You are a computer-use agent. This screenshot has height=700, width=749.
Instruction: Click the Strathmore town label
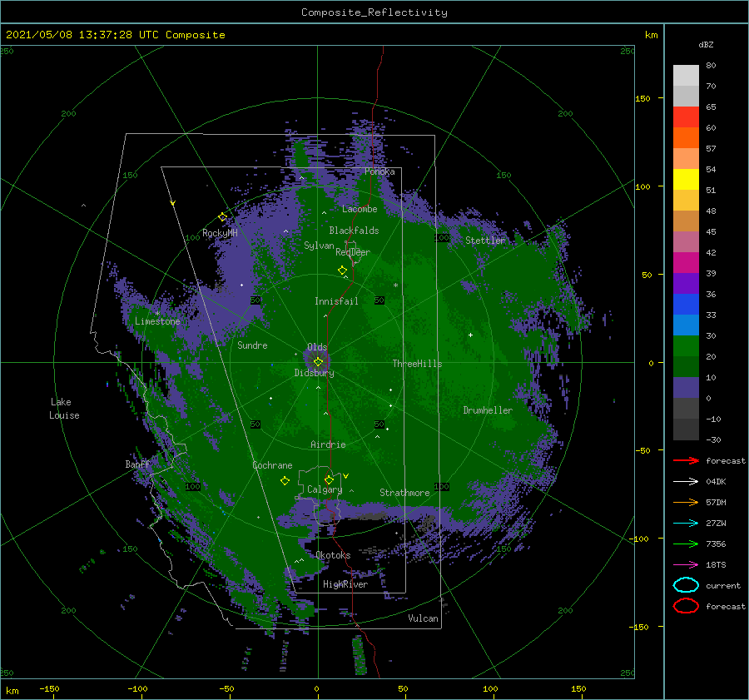[404, 493]
